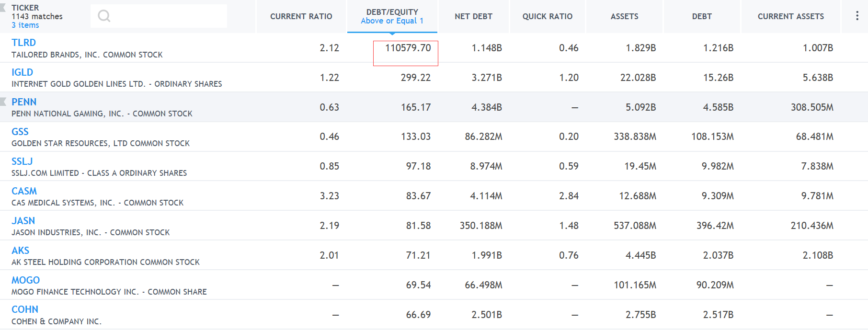Open the TLRD ticker link

tap(23, 43)
